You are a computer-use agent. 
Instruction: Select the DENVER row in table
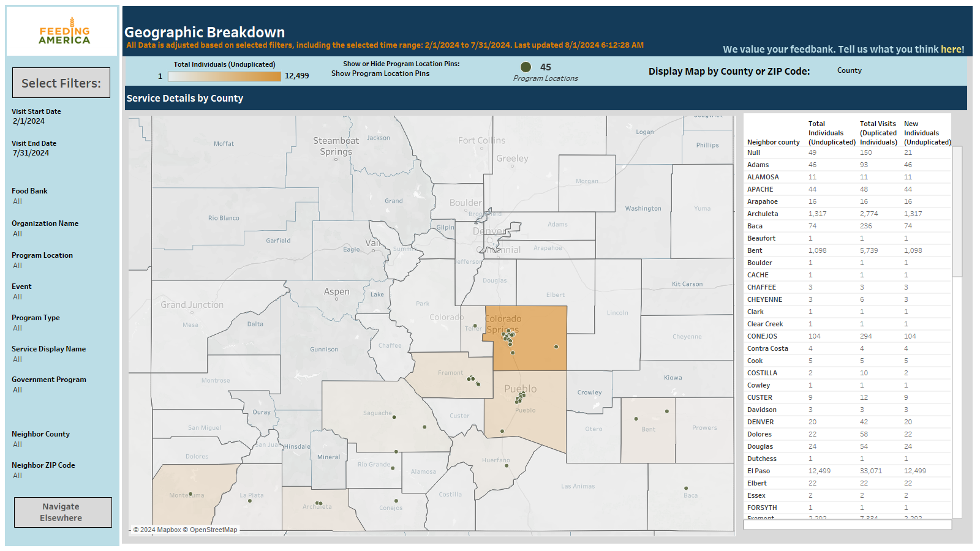coord(848,422)
